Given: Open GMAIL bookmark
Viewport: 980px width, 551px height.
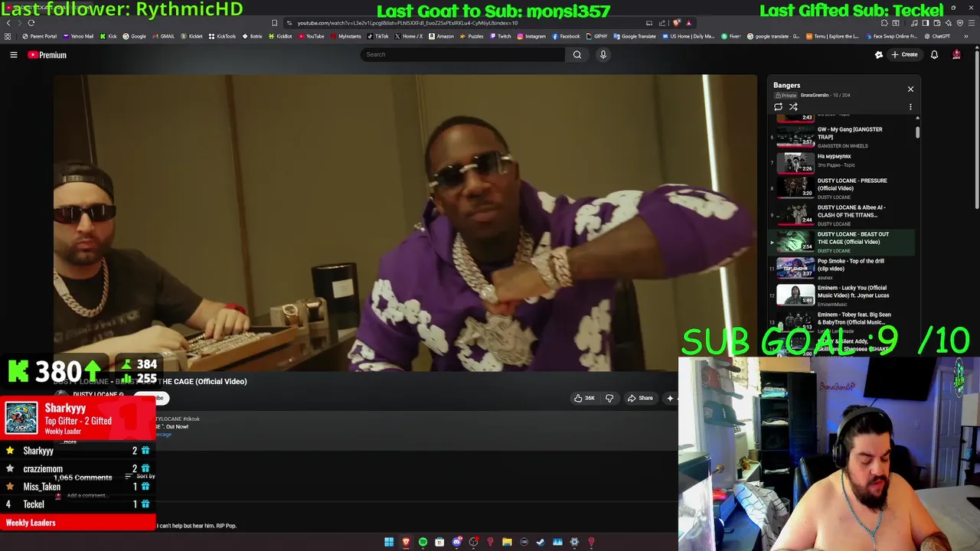Looking at the screenshot, I should [x=163, y=36].
